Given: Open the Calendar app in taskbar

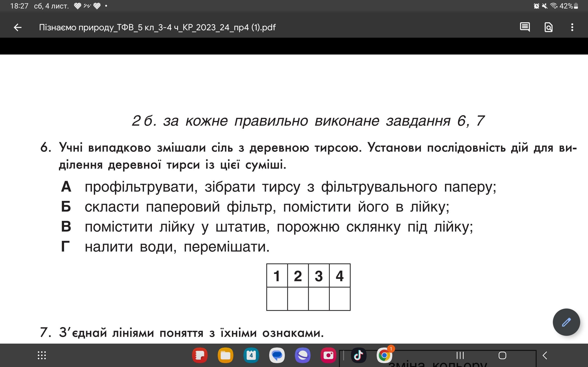Looking at the screenshot, I should click(251, 356).
